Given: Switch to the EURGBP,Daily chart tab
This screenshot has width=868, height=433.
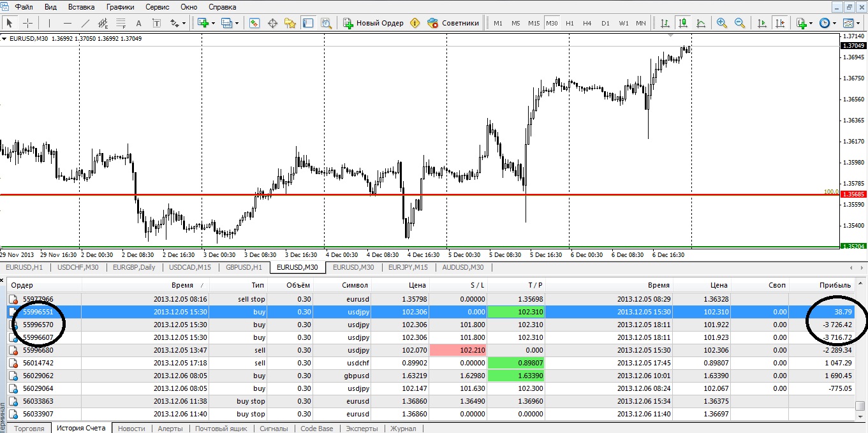Looking at the screenshot, I should tap(134, 267).
